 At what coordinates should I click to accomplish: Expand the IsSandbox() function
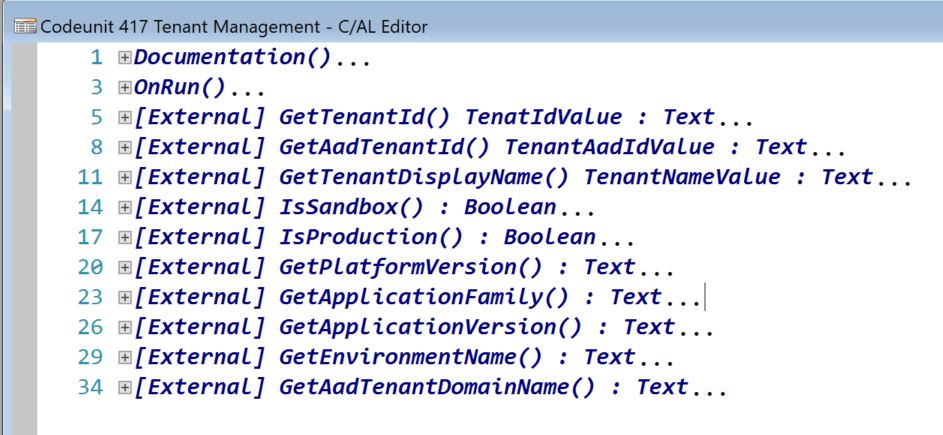(x=124, y=208)
